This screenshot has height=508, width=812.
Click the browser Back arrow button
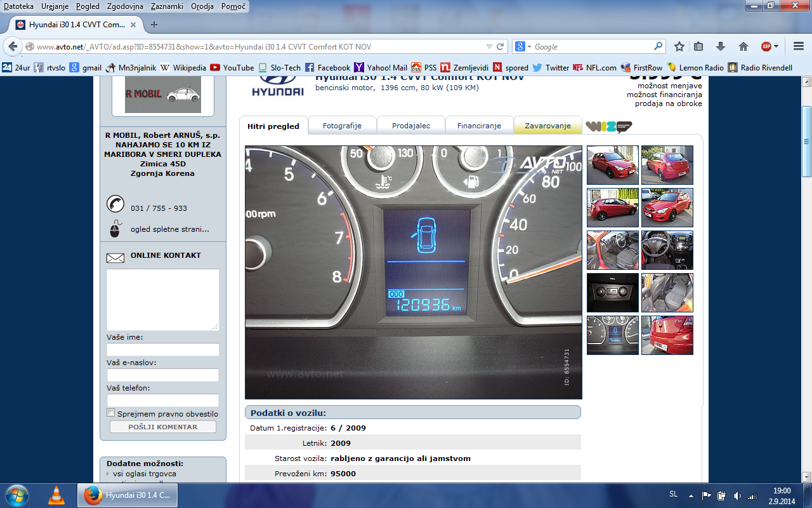click(13, 46)
